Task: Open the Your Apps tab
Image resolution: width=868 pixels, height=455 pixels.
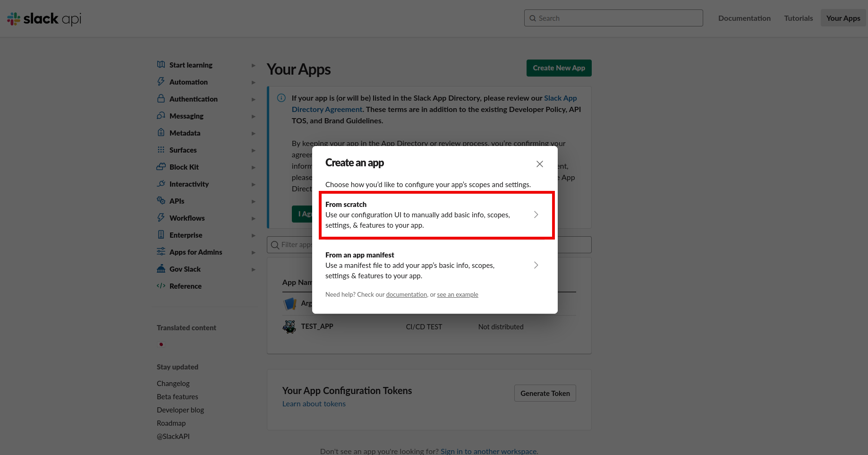Action: pos(843,18)
